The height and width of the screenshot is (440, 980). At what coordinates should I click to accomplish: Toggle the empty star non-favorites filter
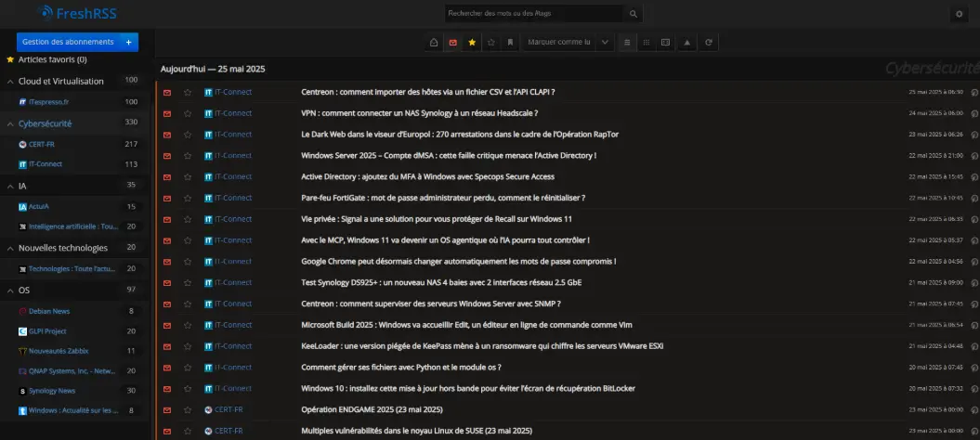point(491,43)
